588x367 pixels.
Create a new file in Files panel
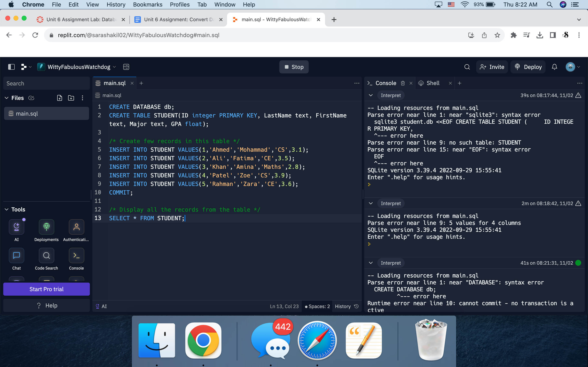pos(59,98)
